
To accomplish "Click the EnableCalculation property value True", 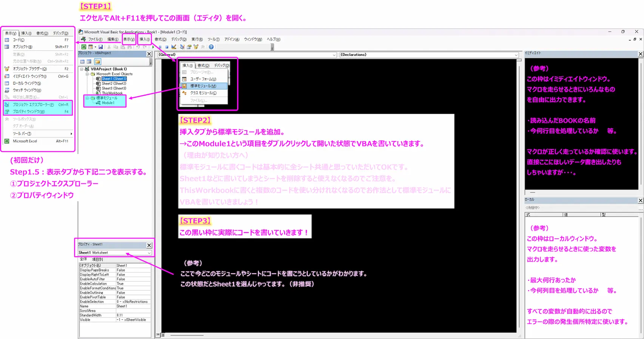I will pyautogui.click(x=133, y=284).
